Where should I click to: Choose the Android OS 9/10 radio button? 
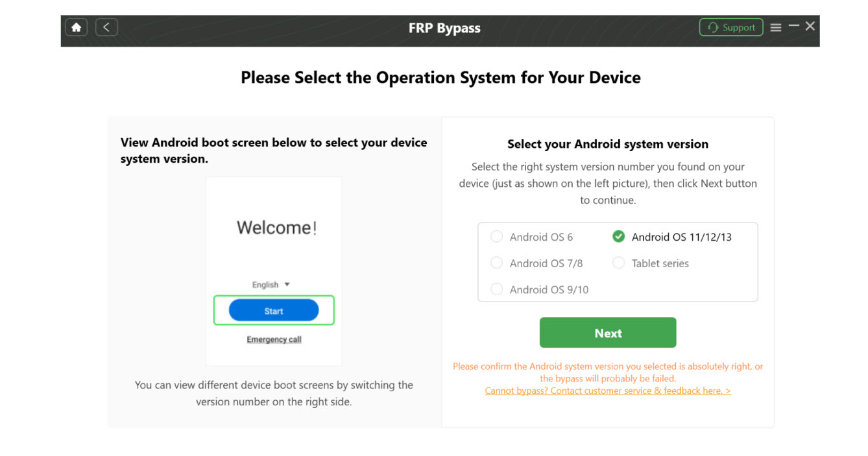click(x=497, y=289)
